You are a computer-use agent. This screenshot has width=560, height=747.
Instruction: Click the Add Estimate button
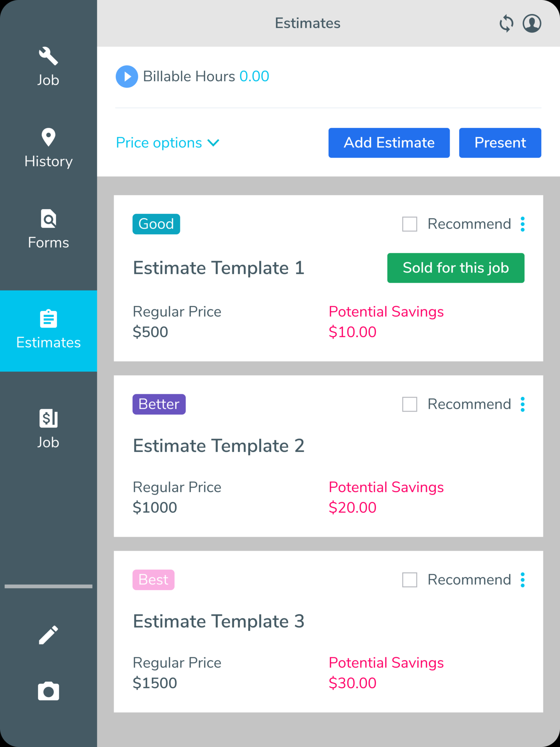click(389, 143)
